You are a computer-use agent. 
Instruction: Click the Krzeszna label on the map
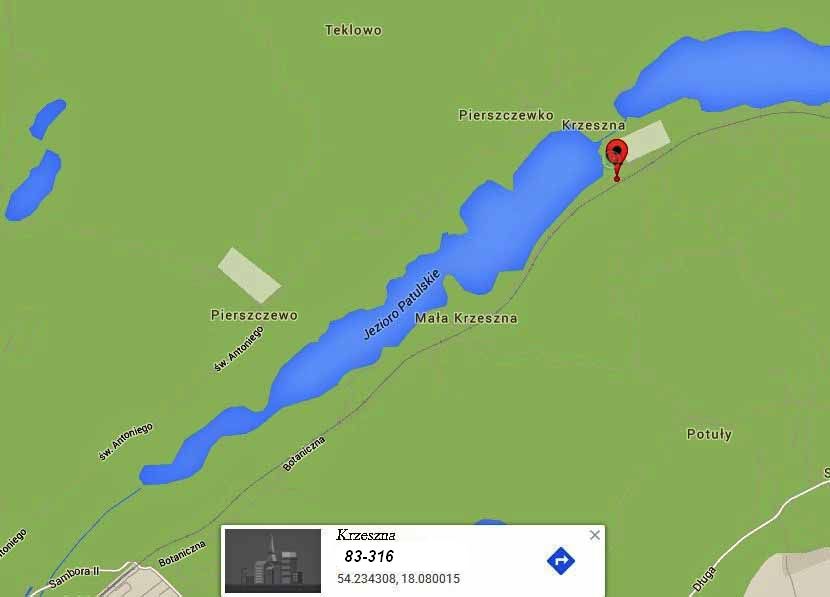pos(593,125)
